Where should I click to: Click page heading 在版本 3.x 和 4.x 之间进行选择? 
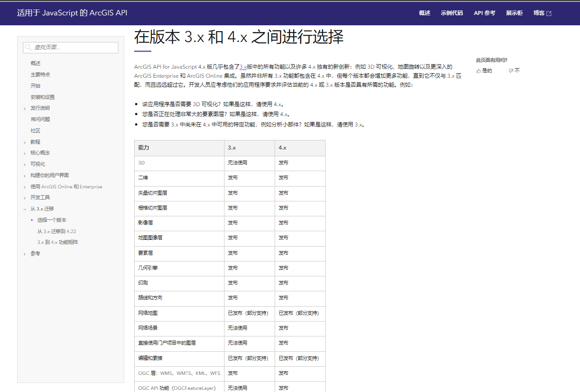coord(239,37)
